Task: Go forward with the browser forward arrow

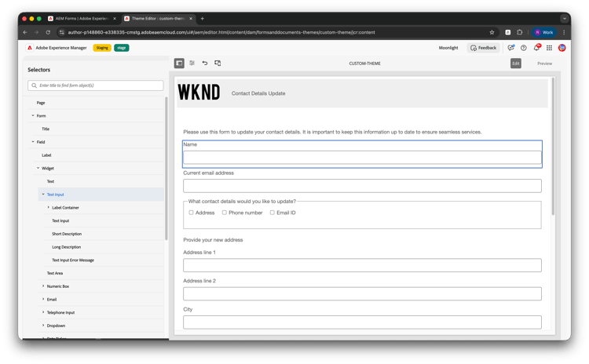Action: click(36, 32)
